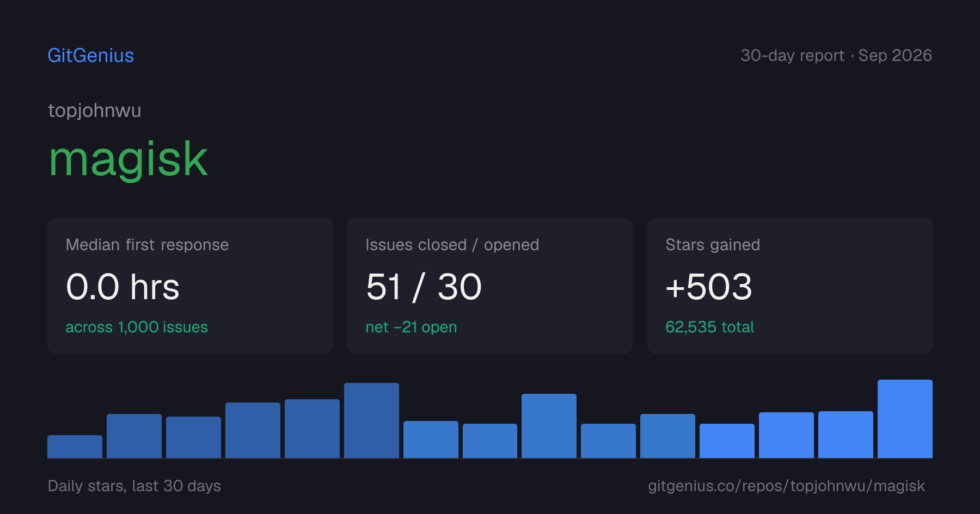Open the Issues closed / opened card
This screenshot has width=980, height=514.
pyautogui.click(x=490, y=286)
